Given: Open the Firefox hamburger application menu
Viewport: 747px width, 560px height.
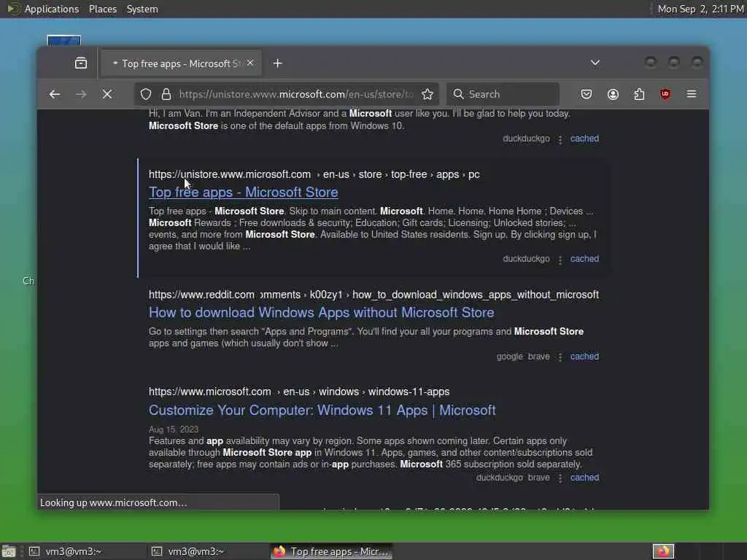Looking at the screenshot, I should [x=692, y=94].
